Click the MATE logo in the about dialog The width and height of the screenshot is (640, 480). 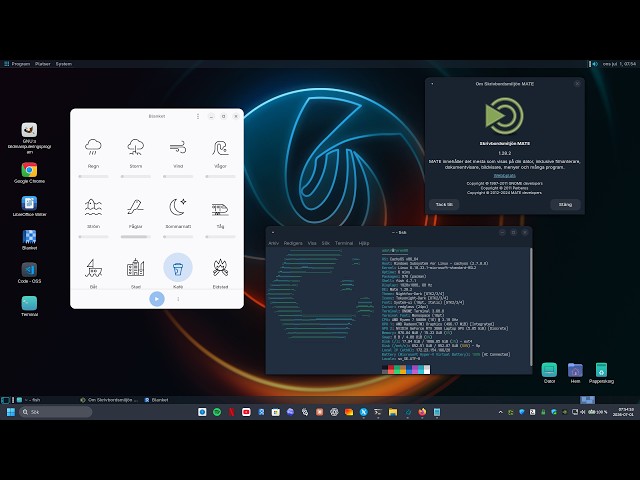click(x=504, y=116)
